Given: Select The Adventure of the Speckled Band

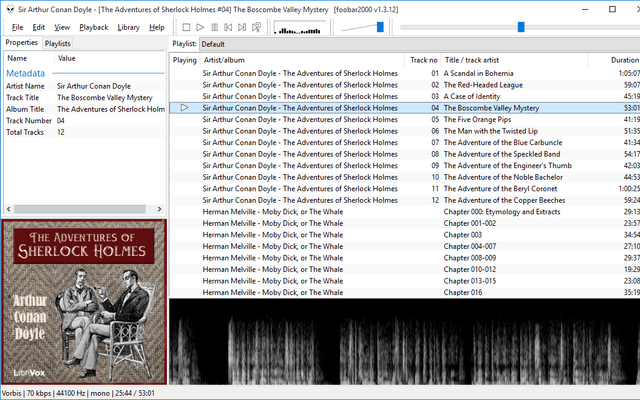Looking at the screenshot, I should click(x=405, y=154).
